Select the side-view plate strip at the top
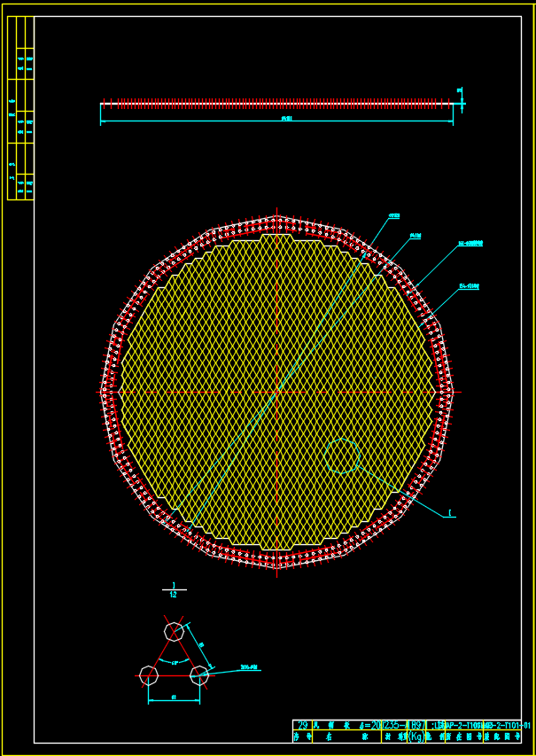The width and height of the screenshot is (536, 756). coord(277,104)
